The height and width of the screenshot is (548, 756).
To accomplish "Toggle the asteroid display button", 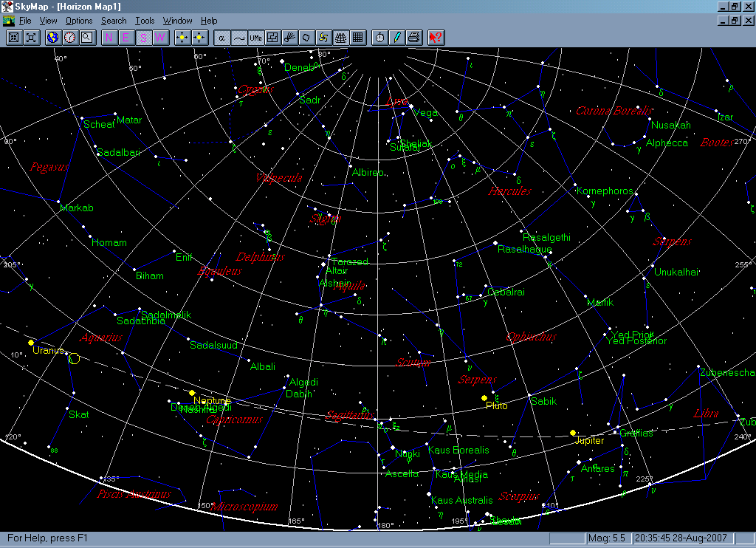I will coord(306,38).
